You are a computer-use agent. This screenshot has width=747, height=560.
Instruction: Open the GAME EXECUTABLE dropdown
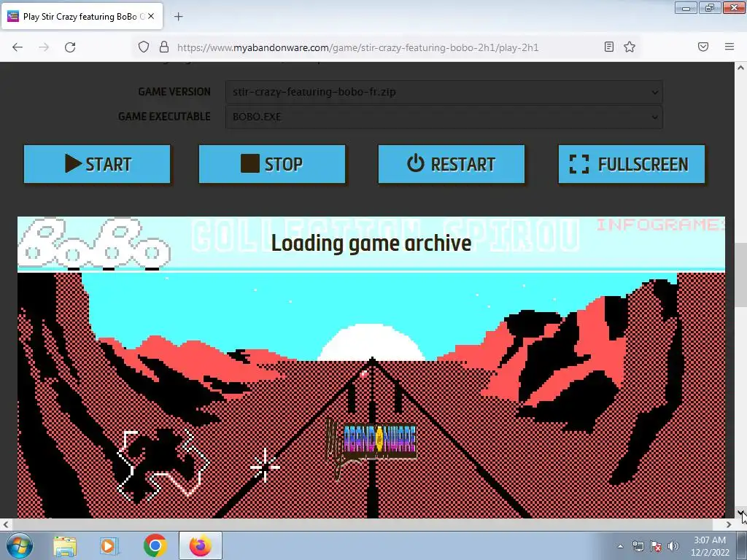[x=444, y=117]
